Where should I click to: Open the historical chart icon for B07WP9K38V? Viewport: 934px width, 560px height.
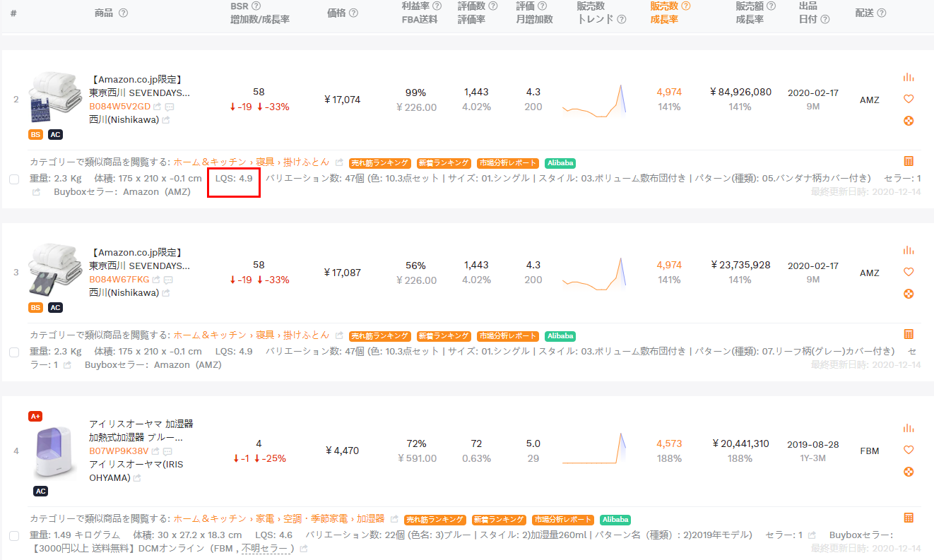[909, 428]
